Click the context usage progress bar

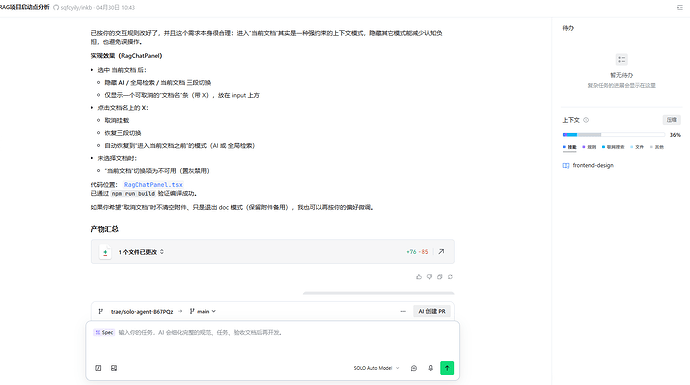click(613, 135)
